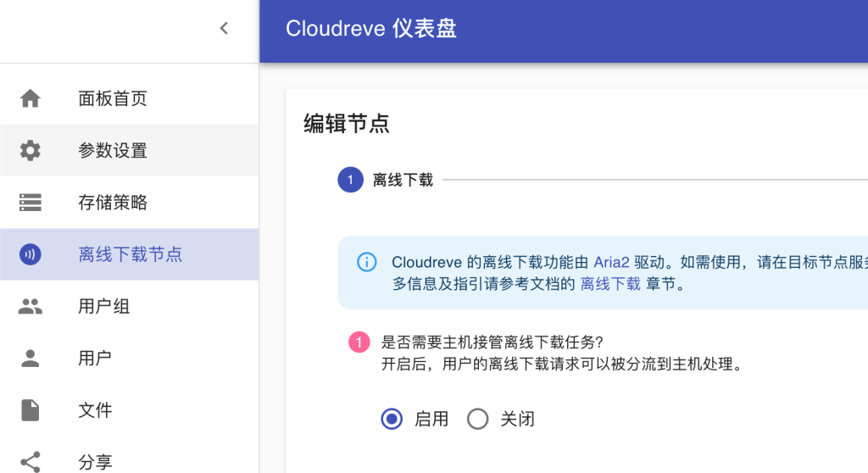Click the pink number 1 question badge
This screenshot has width=868, height=473.
(x=359, y=342)
